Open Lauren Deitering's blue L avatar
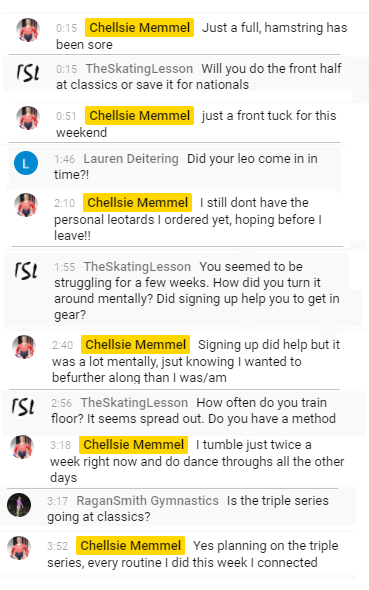This screenshot has width=369, height=590. (26, 163)
